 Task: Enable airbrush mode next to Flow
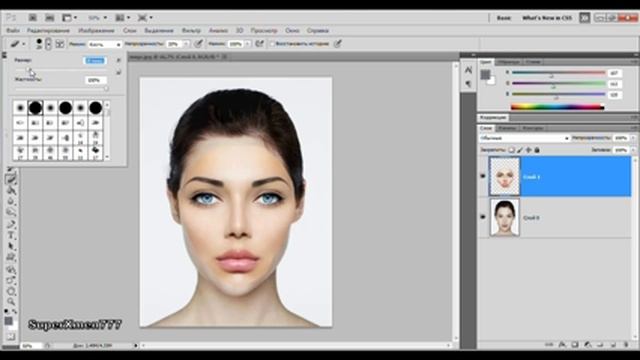tap(259, 44)
